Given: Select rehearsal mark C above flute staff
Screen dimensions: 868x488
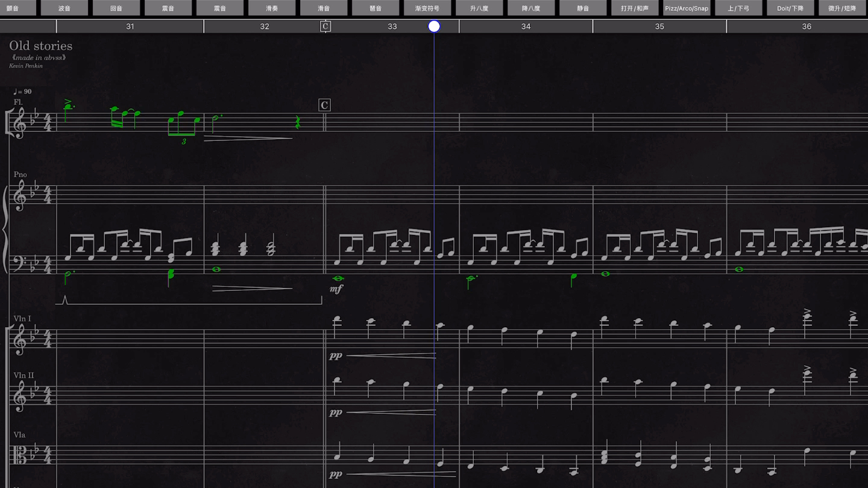Looking at the screenshot, I should [324, 105].
